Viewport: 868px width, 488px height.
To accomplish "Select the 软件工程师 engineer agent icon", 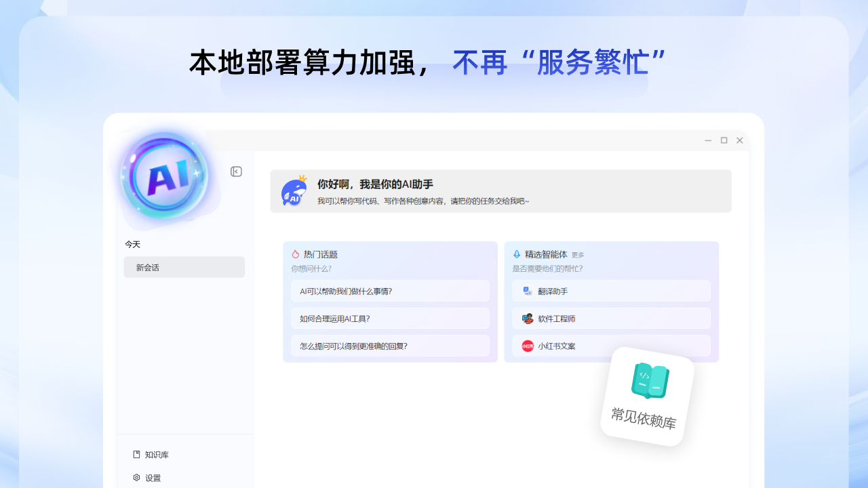I will click(x=527, y=318).
